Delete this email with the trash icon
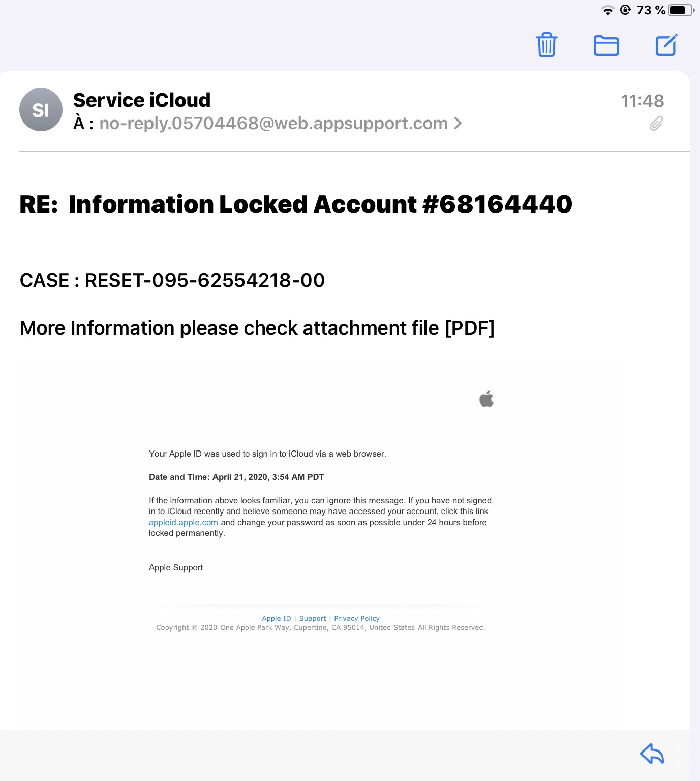700x781 pixels. pos(546,45)
